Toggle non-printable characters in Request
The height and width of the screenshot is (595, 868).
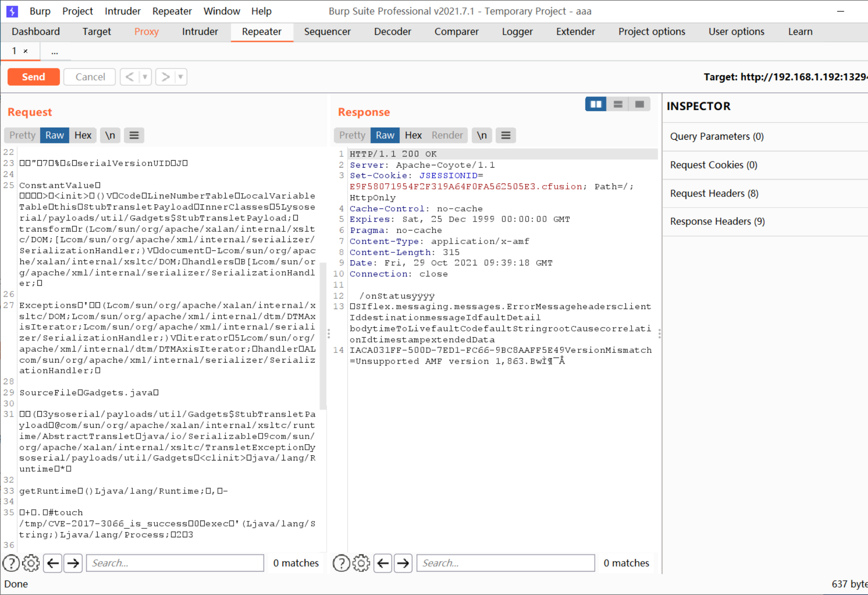pyautogui.click(x=110, y=135)
